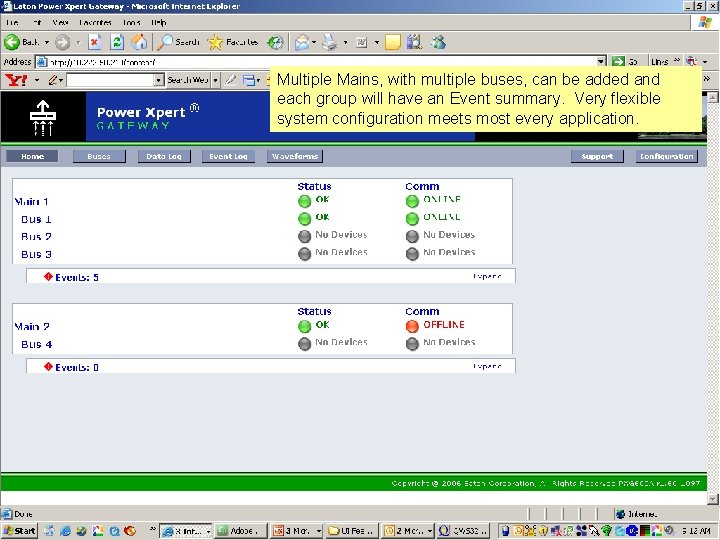
Task: Expand the Events: 0 summary for Main 2
Action: click(487, 366)
